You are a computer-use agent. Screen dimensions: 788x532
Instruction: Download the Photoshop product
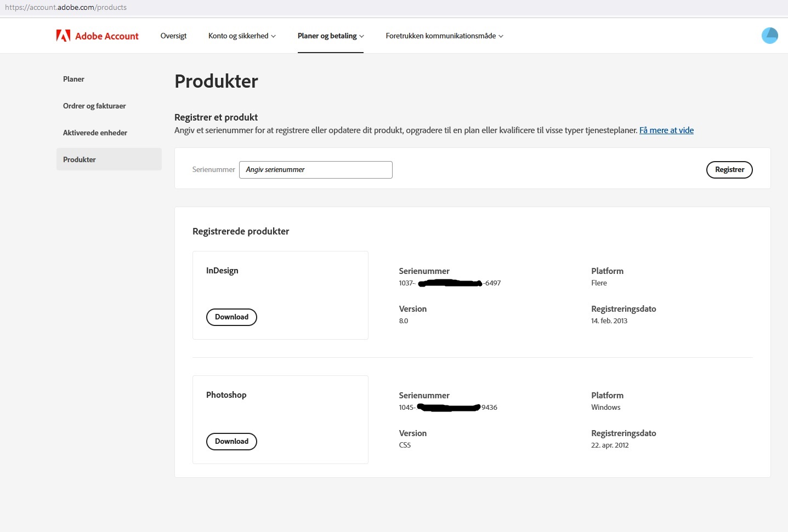point(231,441)
